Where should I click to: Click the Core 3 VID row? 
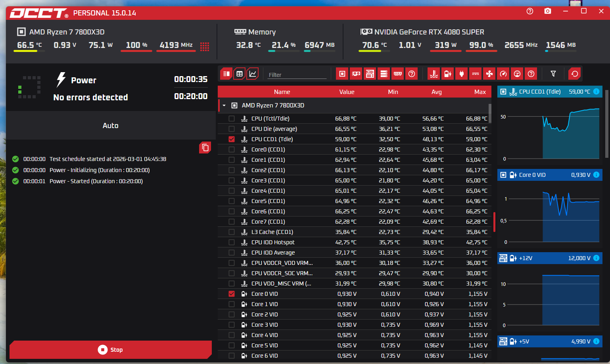click(x=355, y=325)
